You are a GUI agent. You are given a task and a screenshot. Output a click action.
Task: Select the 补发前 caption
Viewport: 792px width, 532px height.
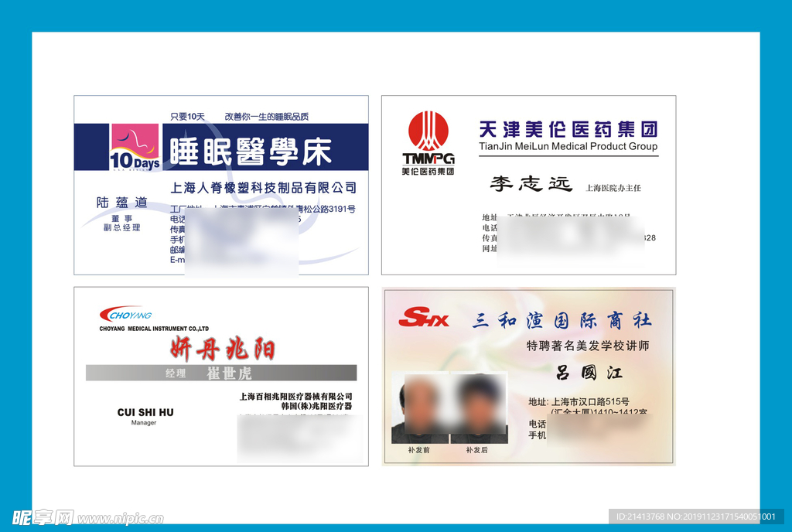418,450
